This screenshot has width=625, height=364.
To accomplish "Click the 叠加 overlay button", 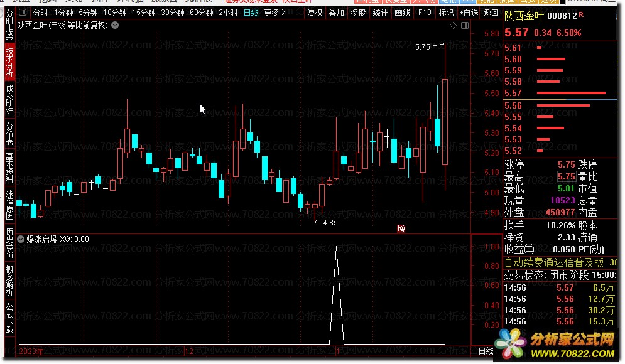I will pos(337,13).
